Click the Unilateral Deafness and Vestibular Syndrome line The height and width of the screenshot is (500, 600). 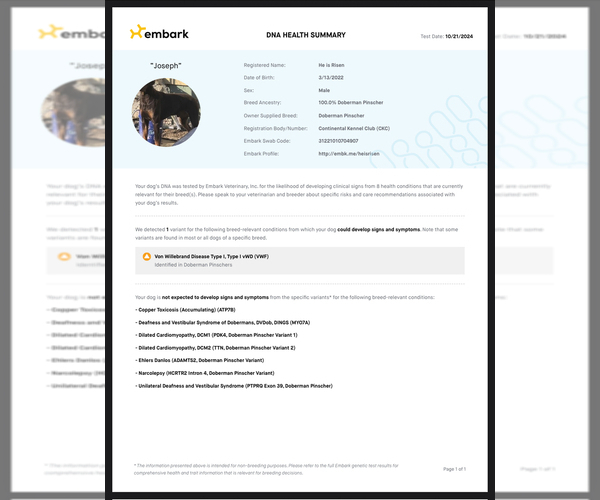(233, 385)
